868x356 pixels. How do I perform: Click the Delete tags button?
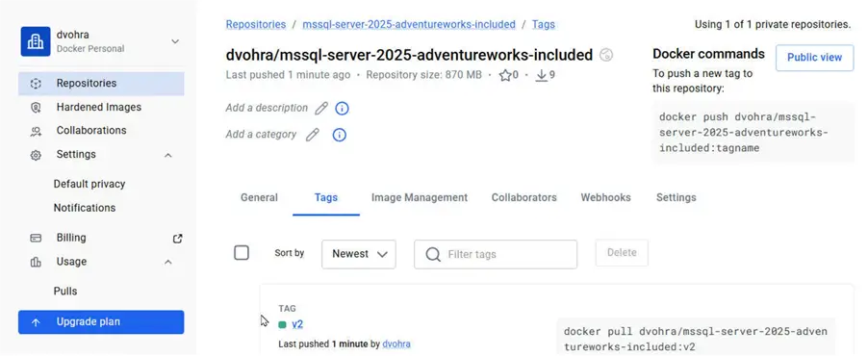tap(622, 252)
